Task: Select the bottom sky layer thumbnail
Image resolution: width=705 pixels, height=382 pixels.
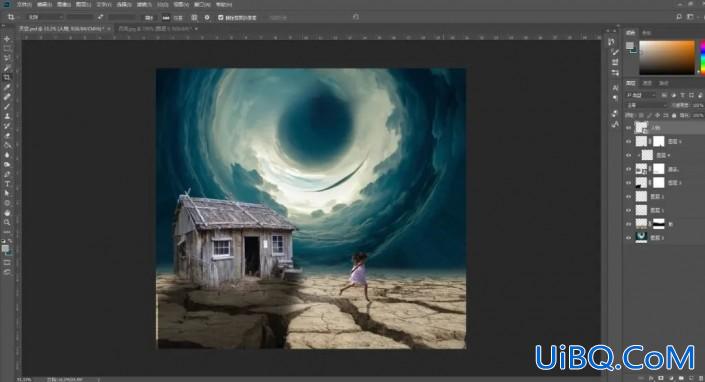Action: click(641, 237)
